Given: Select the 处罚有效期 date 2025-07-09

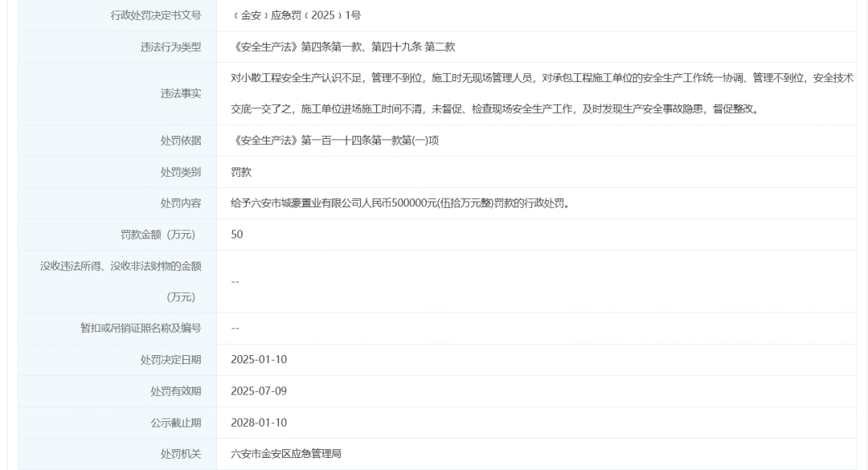Looking at the screenshot, I should coord(258,390).
